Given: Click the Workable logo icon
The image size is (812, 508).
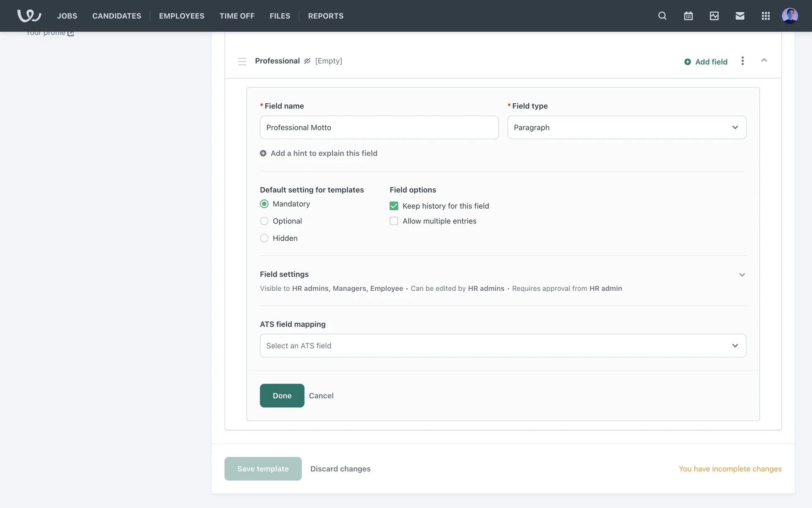Looking at the screenshot, I should click(29, 16).
